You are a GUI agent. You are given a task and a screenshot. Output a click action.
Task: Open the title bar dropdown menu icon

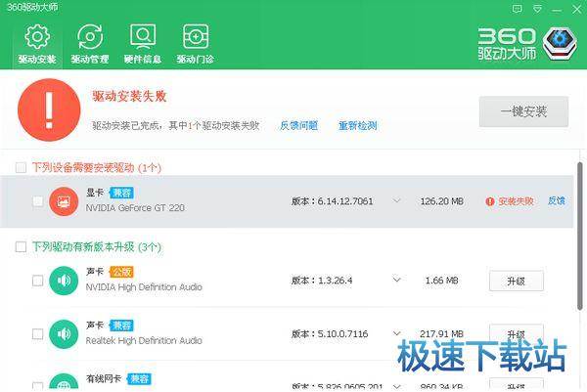[x=537, y=9]
